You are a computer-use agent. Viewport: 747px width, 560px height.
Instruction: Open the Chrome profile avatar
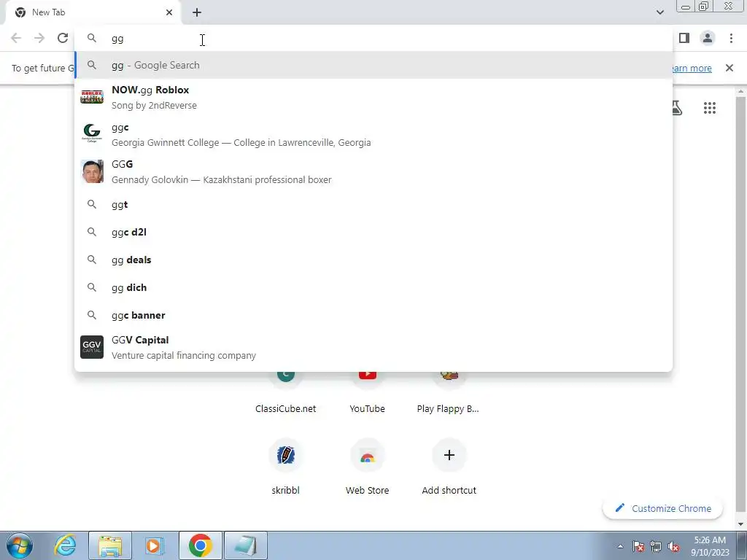708,38
